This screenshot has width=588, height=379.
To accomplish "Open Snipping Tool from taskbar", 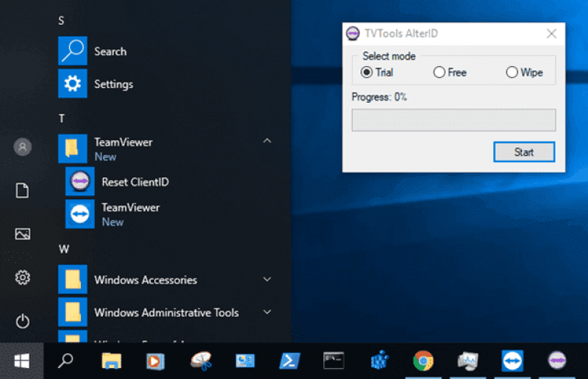I will tap(201, 361).
